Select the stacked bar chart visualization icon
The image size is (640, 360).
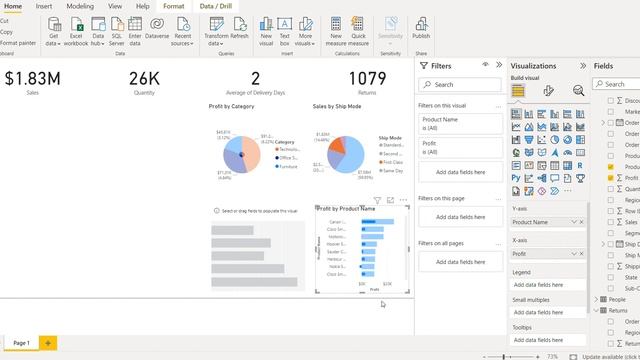click(x=516, y=114)
